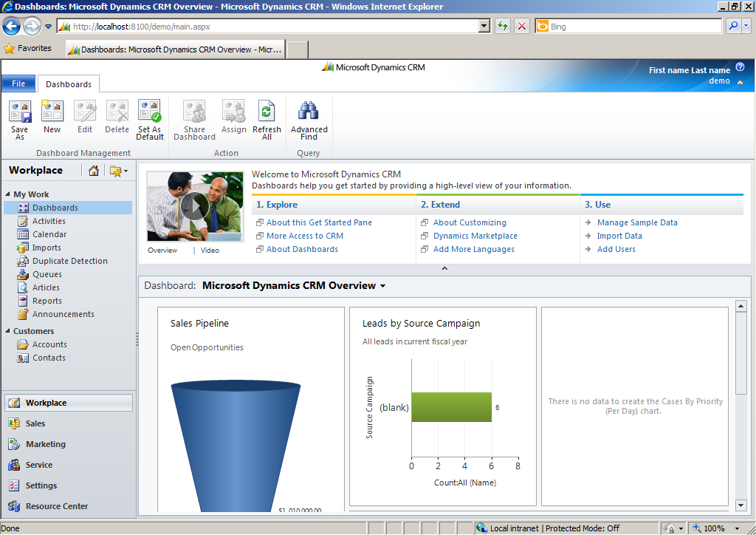Select Activities in the My Work list

click(x=49, y=221)
